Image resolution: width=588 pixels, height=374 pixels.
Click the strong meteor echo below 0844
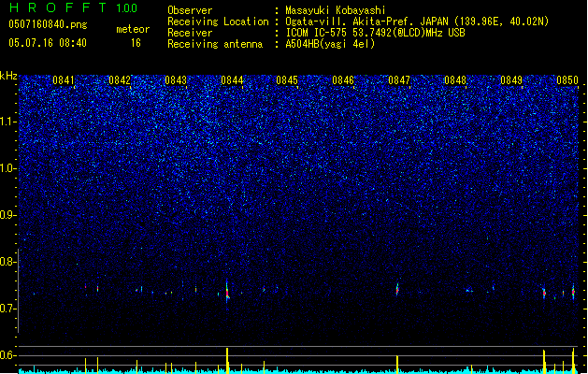(227, 291)
